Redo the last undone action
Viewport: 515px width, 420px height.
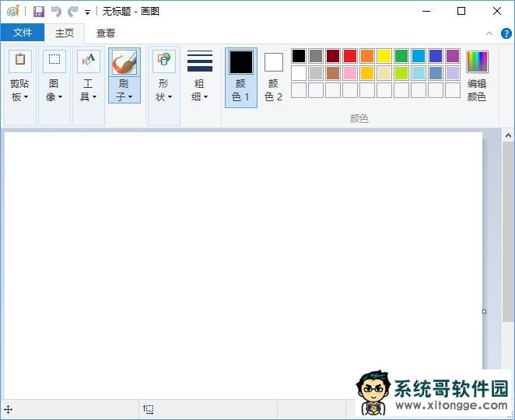point(72,12)
